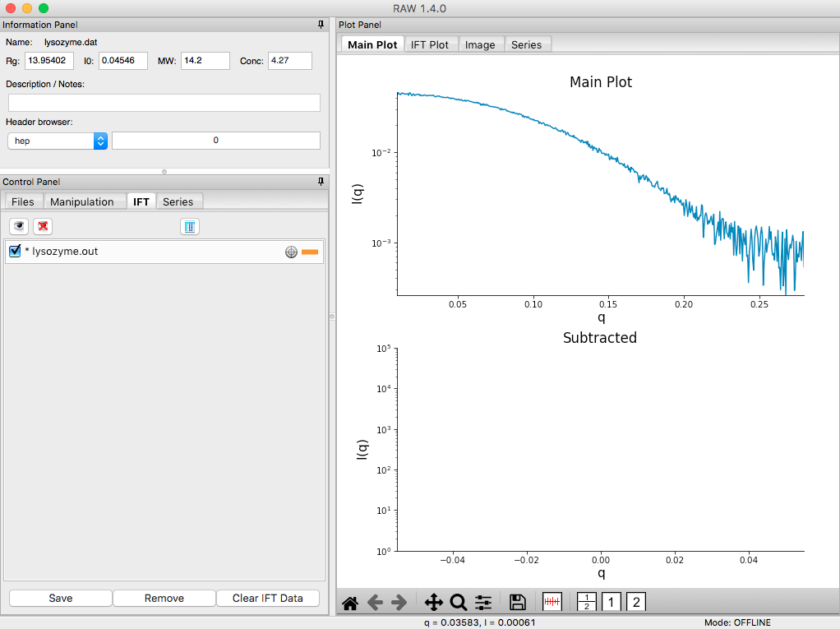Click the deselect all red X icon
840x629 pixels.
tap(43, 226)
